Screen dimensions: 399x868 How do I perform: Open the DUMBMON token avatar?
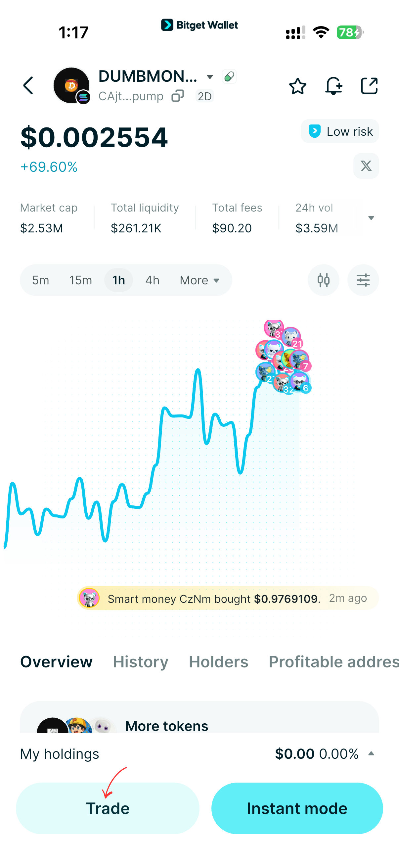[72, 85]
